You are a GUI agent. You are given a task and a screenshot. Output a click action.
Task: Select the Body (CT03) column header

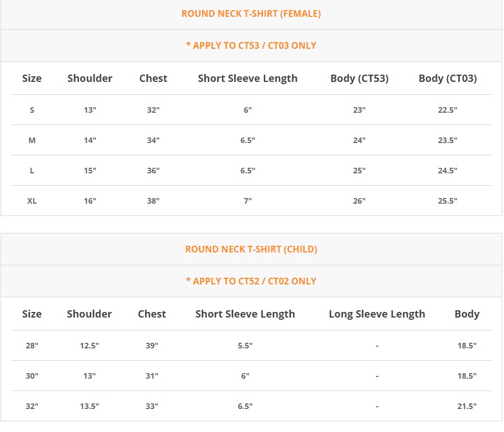coord(447,79)
